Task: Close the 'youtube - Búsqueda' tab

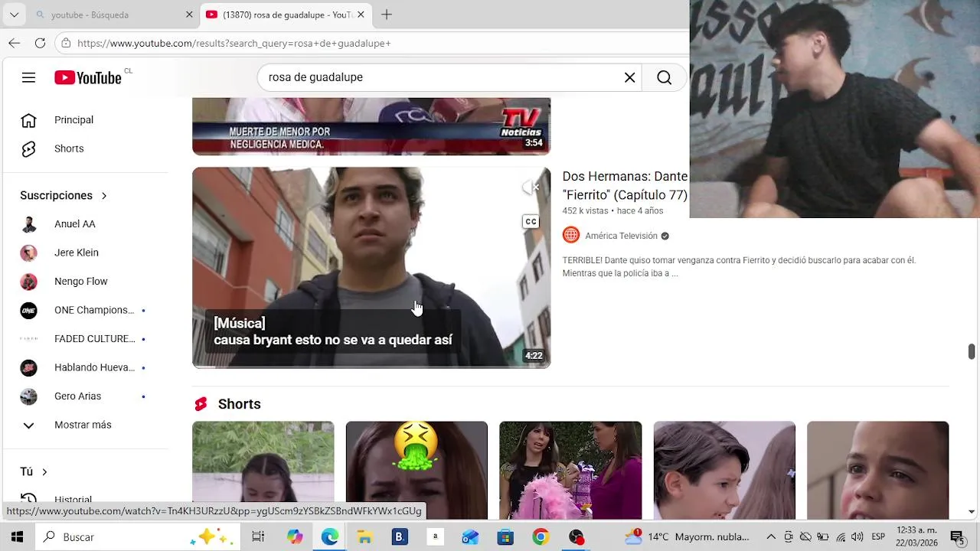Action: coord(189,15)
